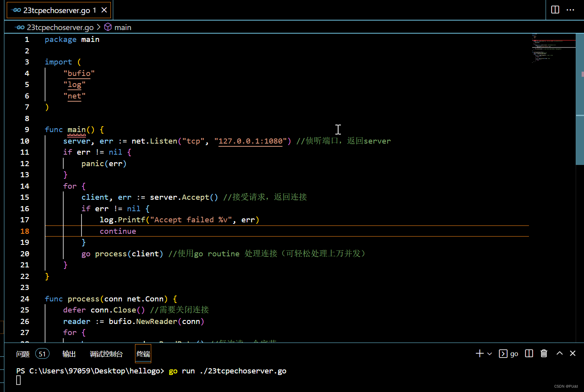
Task: Open the 调试控制台 (Debug Console) tab
Action: [x=106, y=354]
